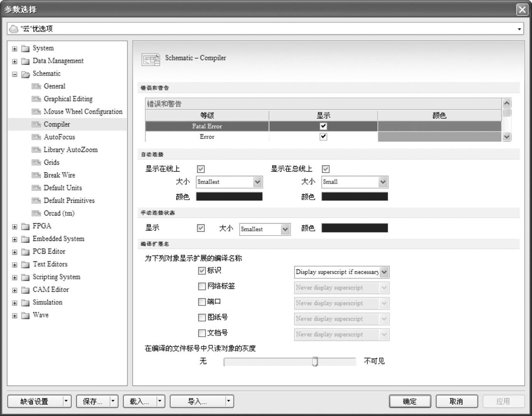Click the AutoFocus page icon in tree

pos(36,137)
